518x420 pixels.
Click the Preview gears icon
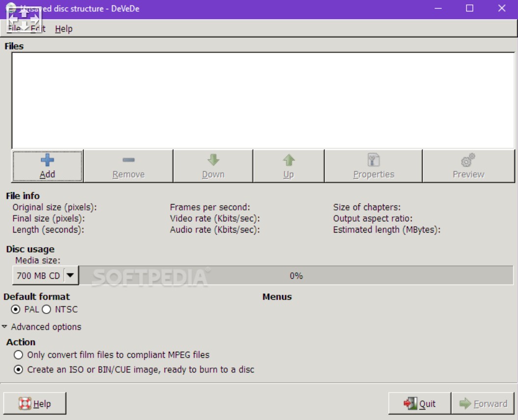click(x=468, y=160)
